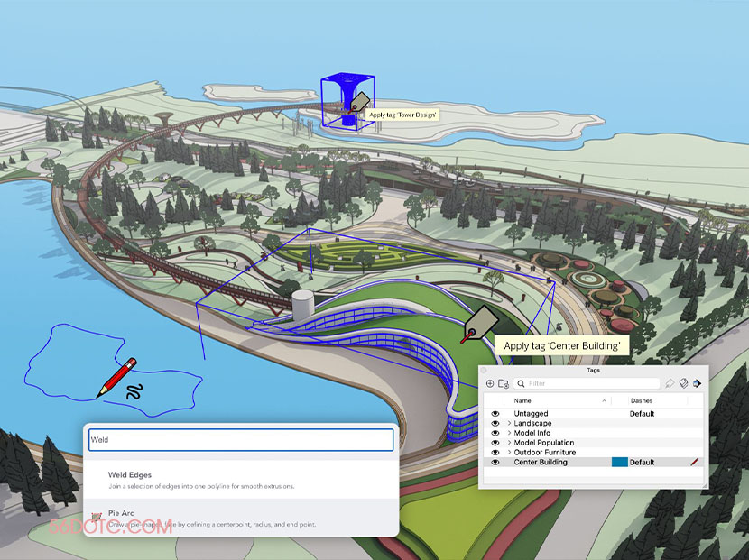Click the Add Tag plus icon

(x=490, y=383)
